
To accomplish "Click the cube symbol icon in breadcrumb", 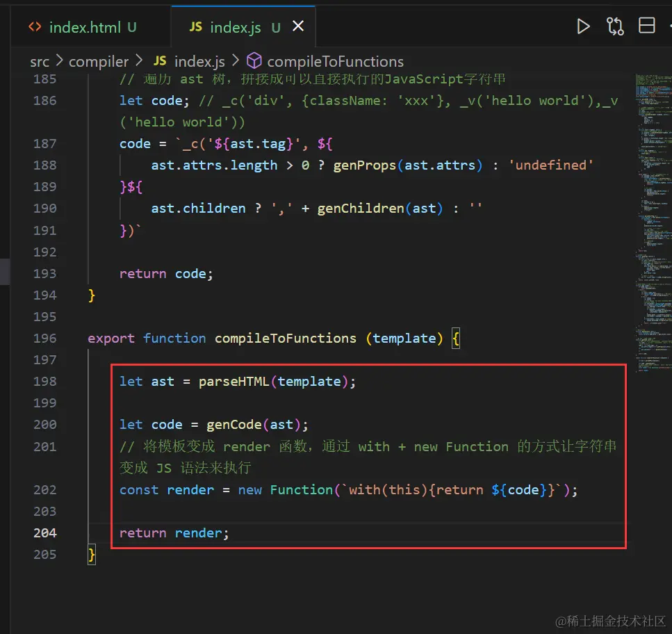I will (x=254, y=61).
